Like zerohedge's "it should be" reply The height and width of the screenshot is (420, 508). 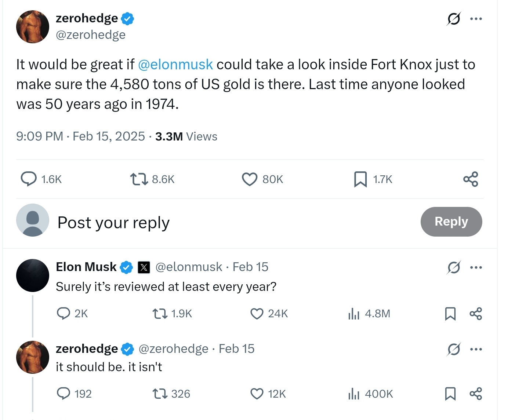coord(257,394)
